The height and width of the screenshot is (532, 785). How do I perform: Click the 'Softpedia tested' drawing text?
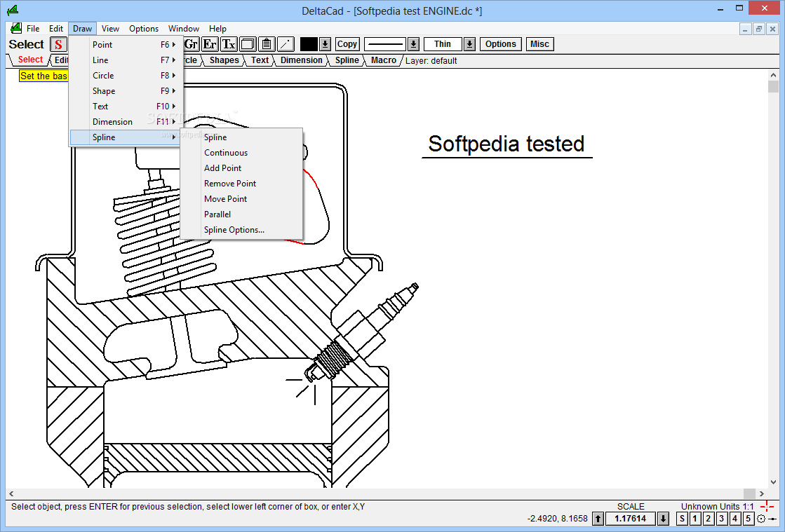506,144
